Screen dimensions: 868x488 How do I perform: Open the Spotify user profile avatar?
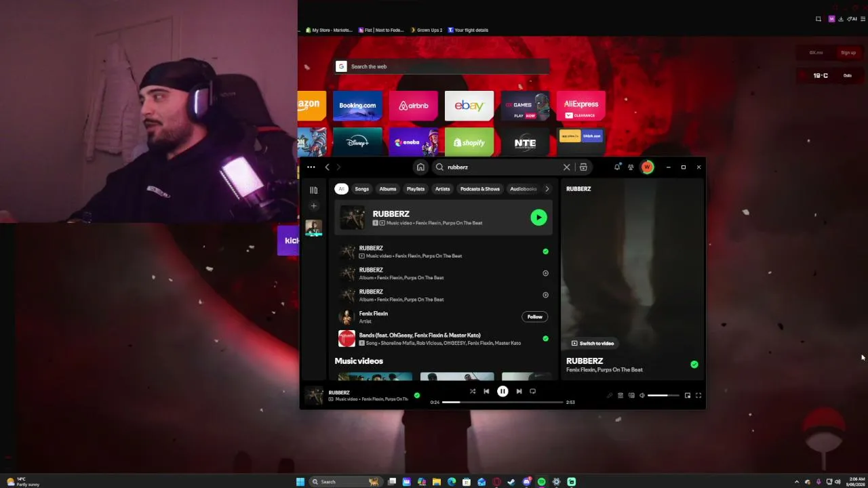tap(647, 167)
